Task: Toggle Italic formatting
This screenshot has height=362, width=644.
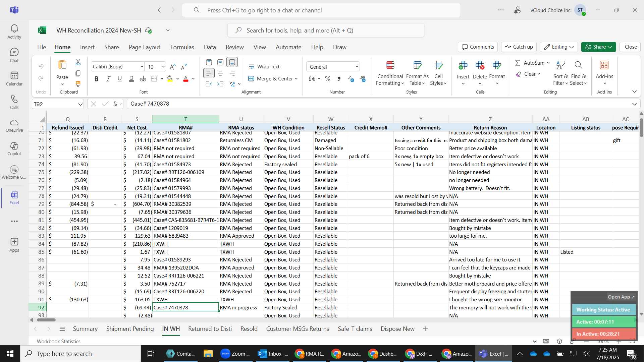Action: click(108, 79)
